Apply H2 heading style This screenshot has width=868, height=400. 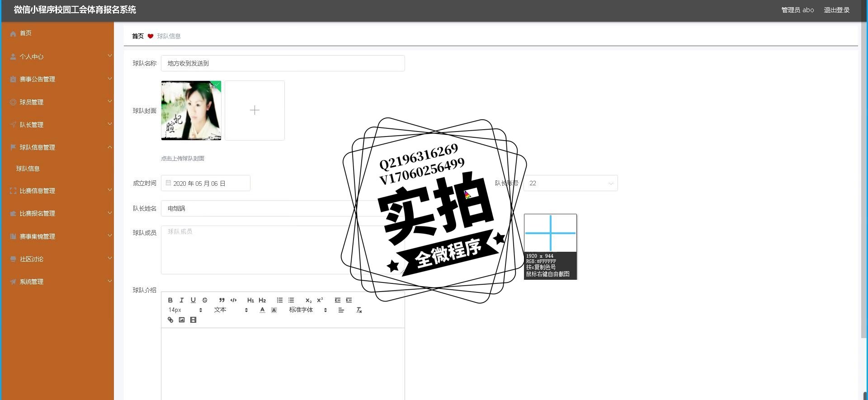[262, 300]
